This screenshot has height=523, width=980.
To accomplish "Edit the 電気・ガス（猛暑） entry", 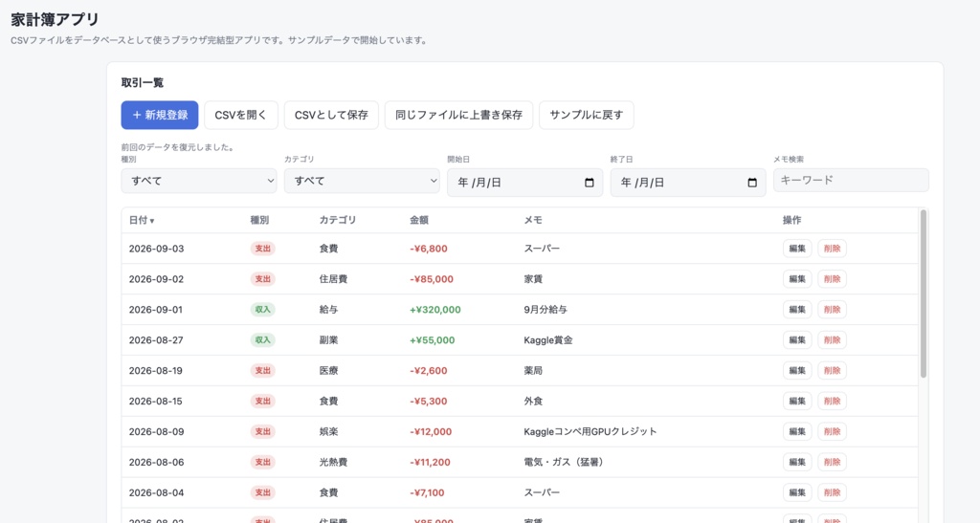I will pos(797,463).
